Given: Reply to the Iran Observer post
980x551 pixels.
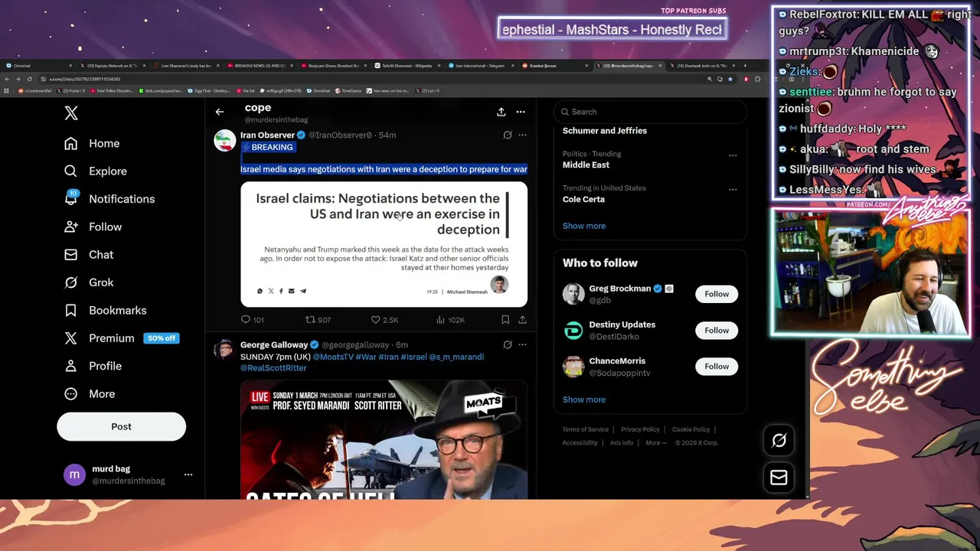Looking at the screenshot, I should coord(253,320).
